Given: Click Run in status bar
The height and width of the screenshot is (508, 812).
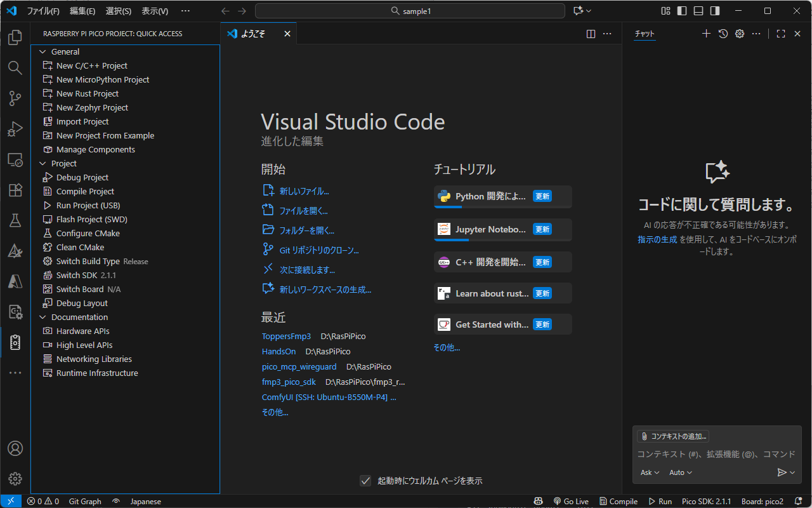Looking at the screenshot, I should point(660,501).
